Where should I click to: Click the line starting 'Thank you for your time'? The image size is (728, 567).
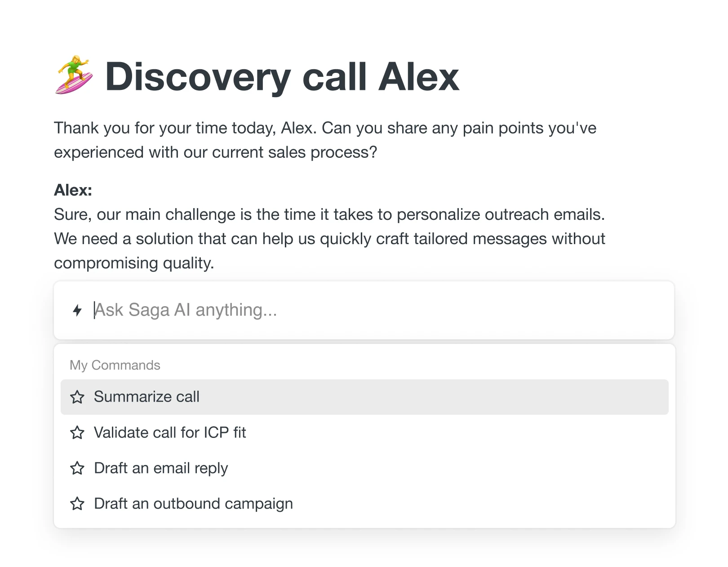coord(325,128)
